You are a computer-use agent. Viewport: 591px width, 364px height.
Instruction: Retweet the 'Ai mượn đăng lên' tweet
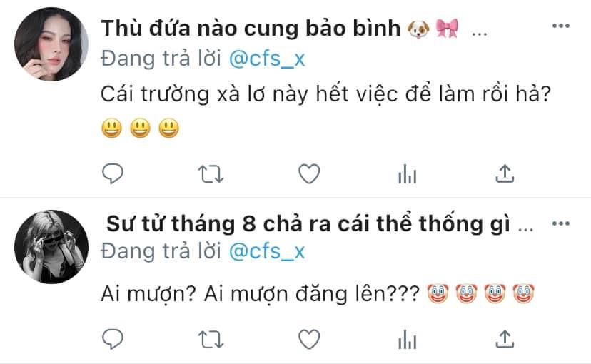pyautogui.click(x=211, y=340)
